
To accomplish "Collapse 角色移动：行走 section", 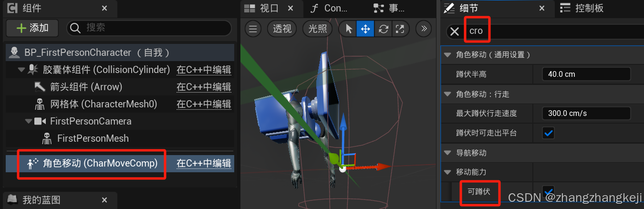I will (x=447, y=94).
